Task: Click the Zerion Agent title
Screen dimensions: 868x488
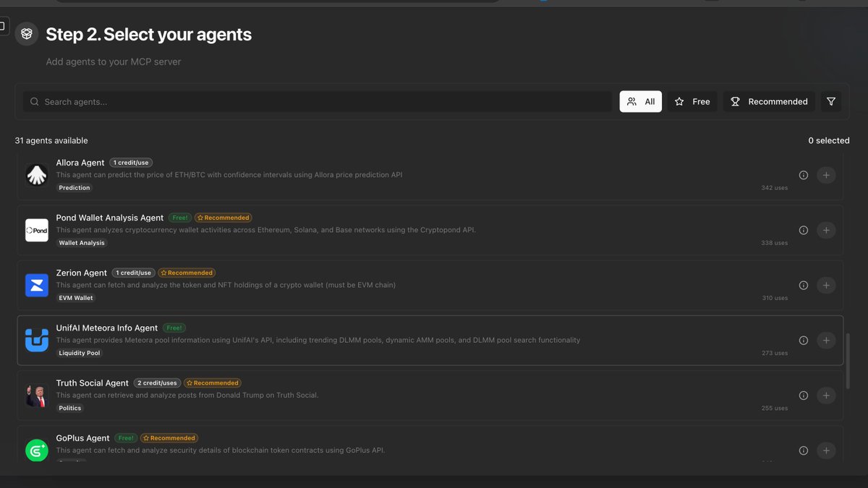Action: tap(82, 273)
